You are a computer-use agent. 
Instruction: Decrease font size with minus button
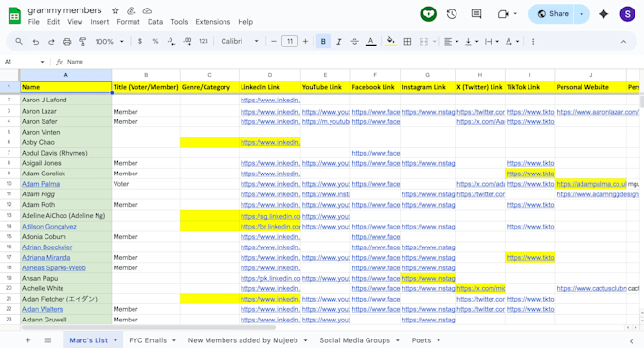click(x=274, y=41)
